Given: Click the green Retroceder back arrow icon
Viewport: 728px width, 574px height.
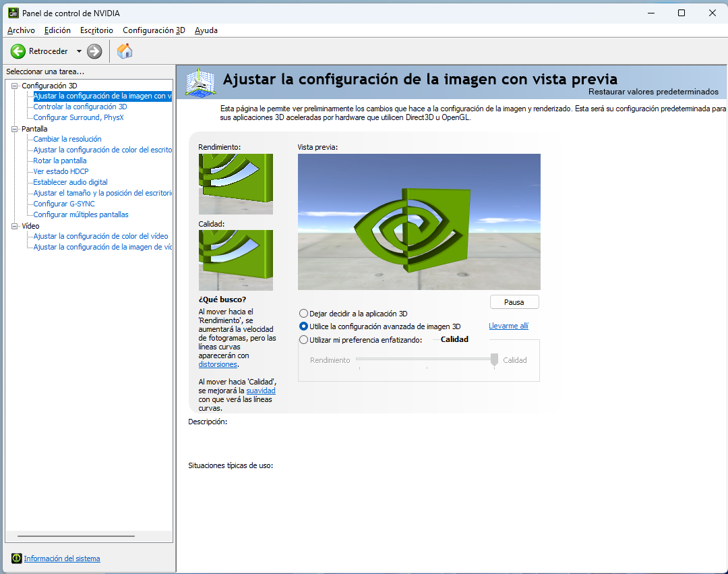Looking at the screenshot, I should [x=18, y=51].
